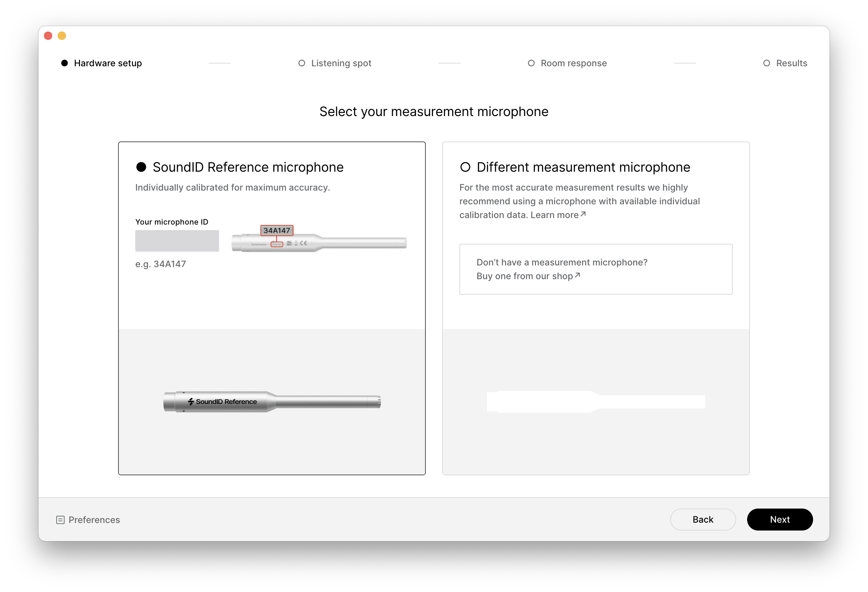Screen dimensions: 868x592
Task: Click the red 34A147 ID callout label
Action: tap(277, 230)
